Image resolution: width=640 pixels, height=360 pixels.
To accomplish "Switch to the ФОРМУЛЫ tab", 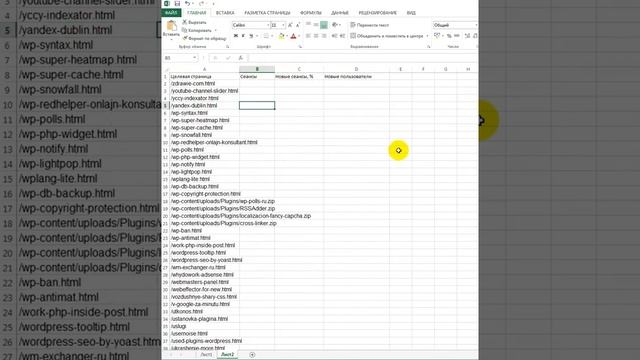I will (x=311, y=13).
